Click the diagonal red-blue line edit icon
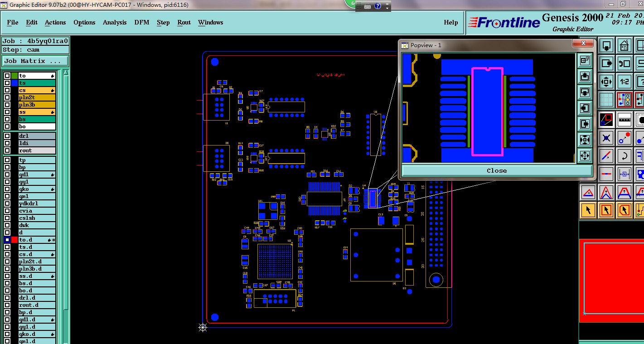The height and width of the screenshot is (344, 644). pos(606,156)
